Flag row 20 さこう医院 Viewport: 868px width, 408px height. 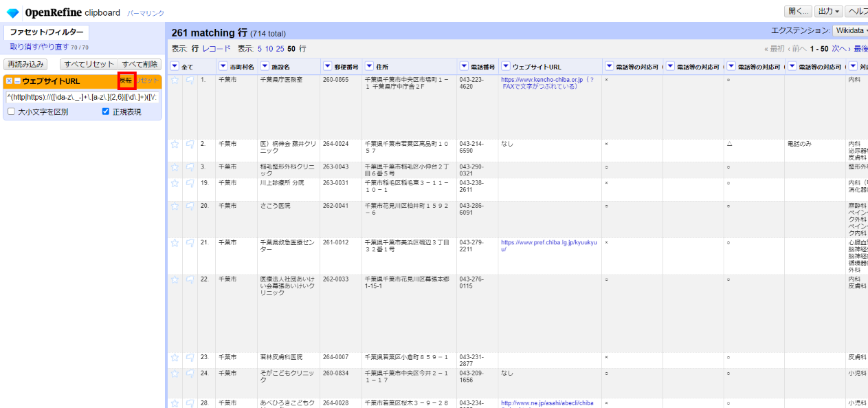tap(190, 206)
